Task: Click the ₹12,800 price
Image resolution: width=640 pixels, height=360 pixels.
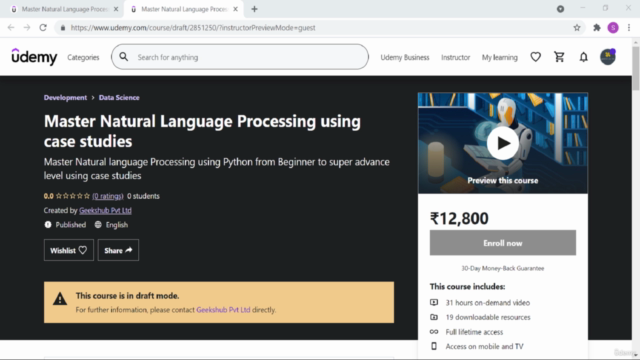Action: coord(459,218)
